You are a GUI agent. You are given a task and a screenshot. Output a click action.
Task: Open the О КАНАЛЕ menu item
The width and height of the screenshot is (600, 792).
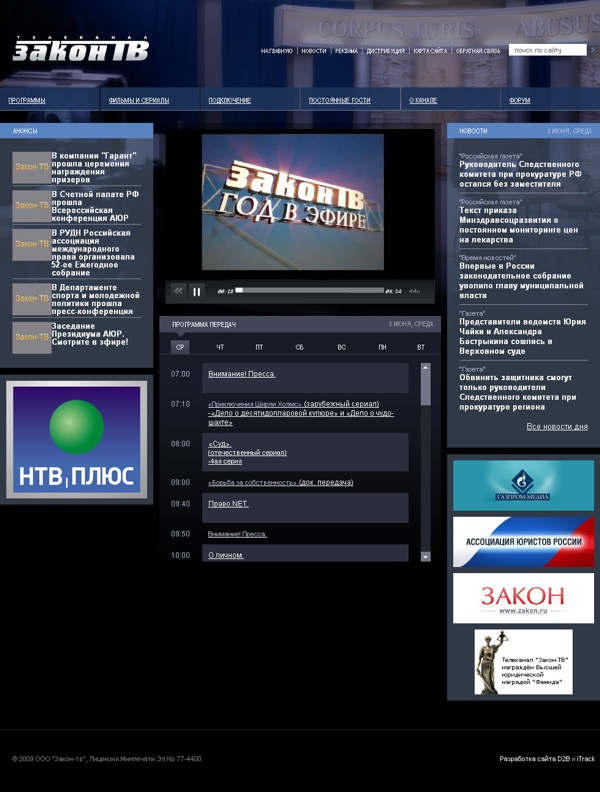pos(423,101)
